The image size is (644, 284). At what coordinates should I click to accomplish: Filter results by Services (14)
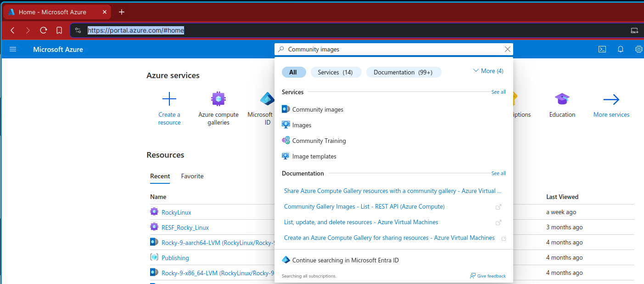[x=336, y=72]
